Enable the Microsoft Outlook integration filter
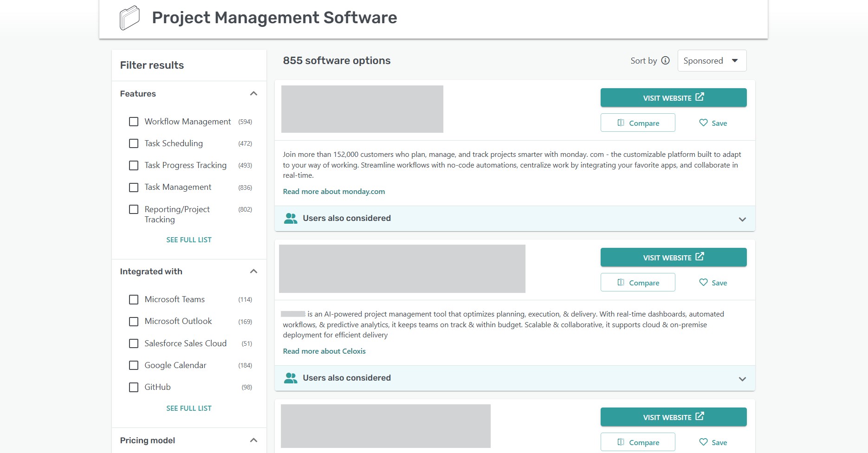Viewport: 868px width, 453px height. point(134,322)
